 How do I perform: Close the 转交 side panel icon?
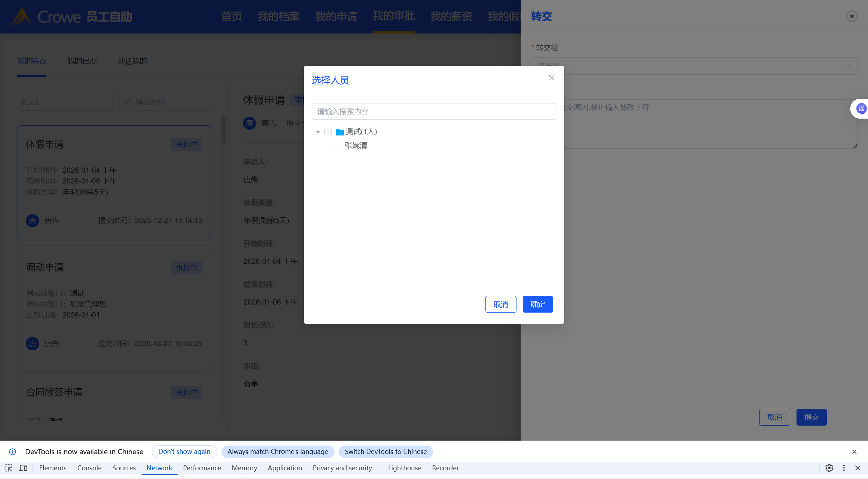point(852,16)
